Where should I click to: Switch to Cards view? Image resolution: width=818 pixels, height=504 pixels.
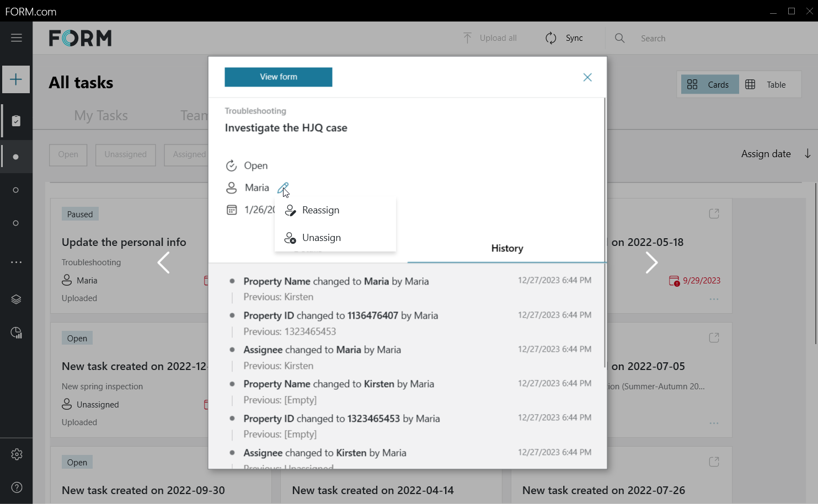(709, 84)
